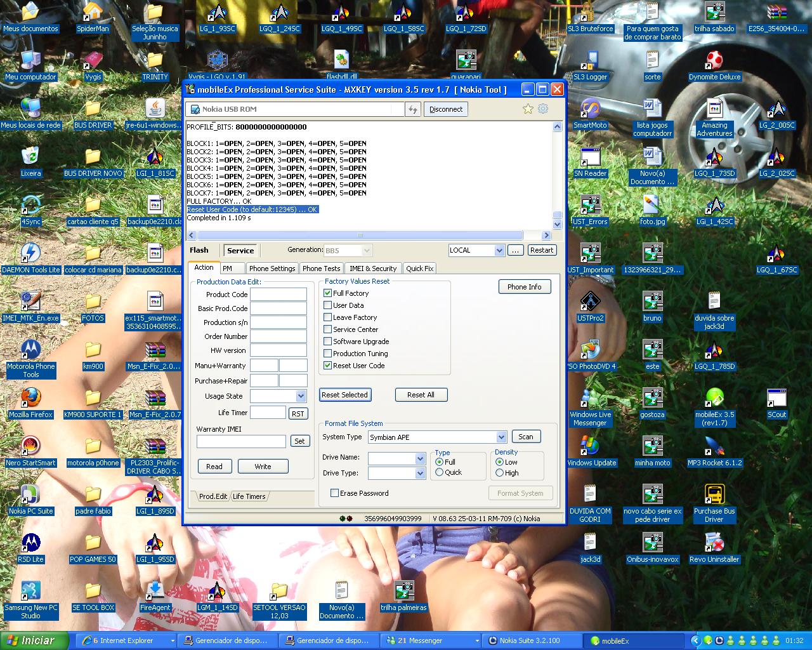This screenshot has width=812, height=650.
Task: Open the IMEI & Security tab
Action: click(373, 269)
